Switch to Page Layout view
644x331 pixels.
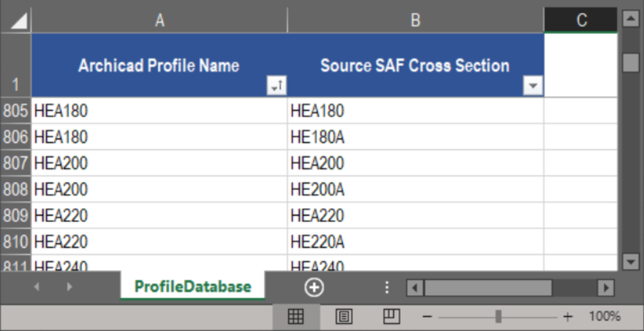pos(345,316)
